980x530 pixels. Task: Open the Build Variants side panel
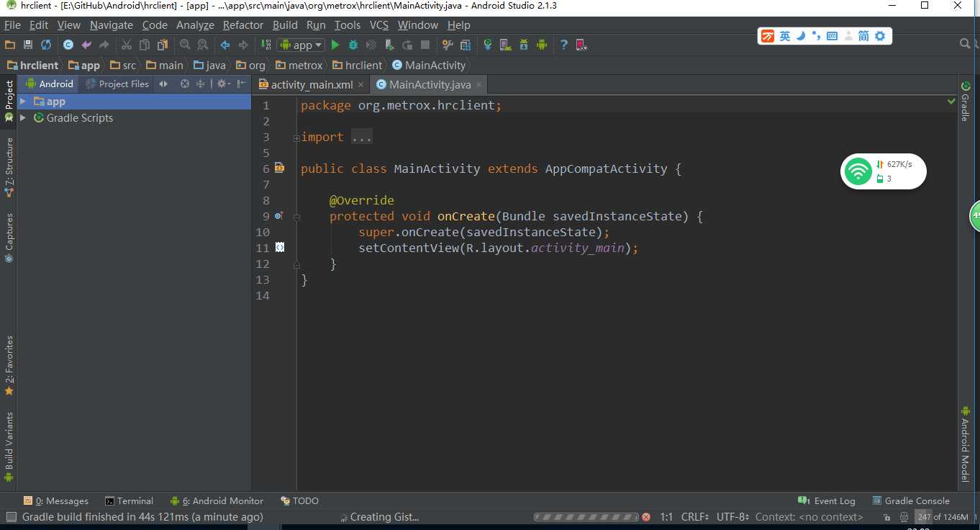9,446
